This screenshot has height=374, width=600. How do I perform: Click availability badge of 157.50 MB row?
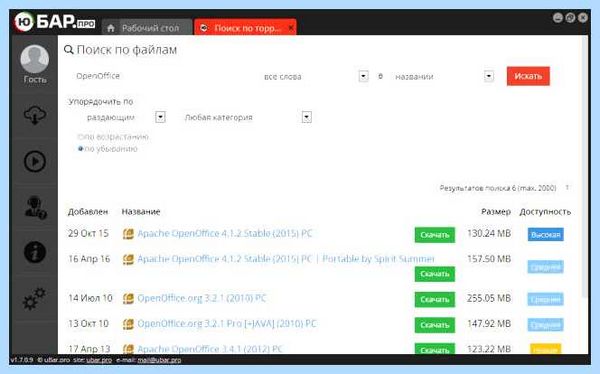546,267
